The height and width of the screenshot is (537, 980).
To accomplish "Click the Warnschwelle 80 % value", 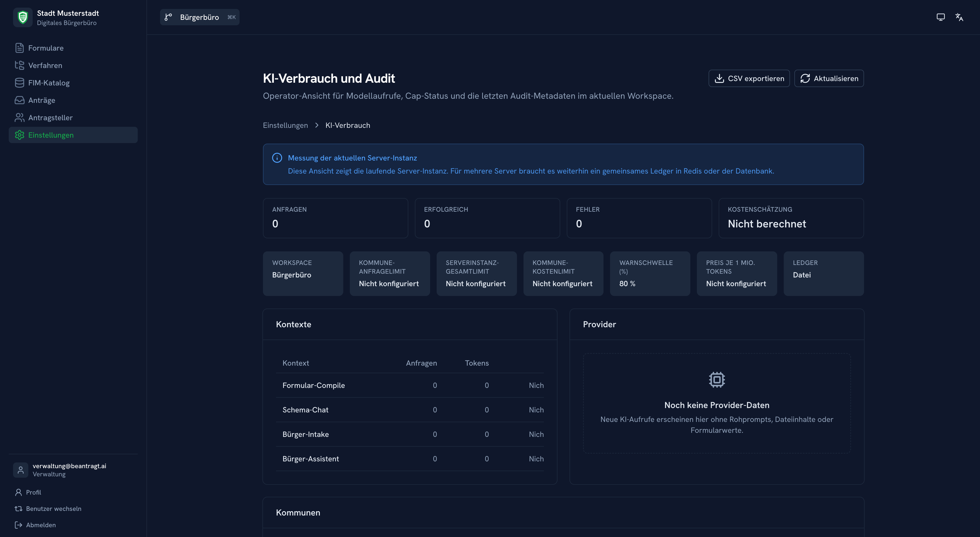I will 627,283.
